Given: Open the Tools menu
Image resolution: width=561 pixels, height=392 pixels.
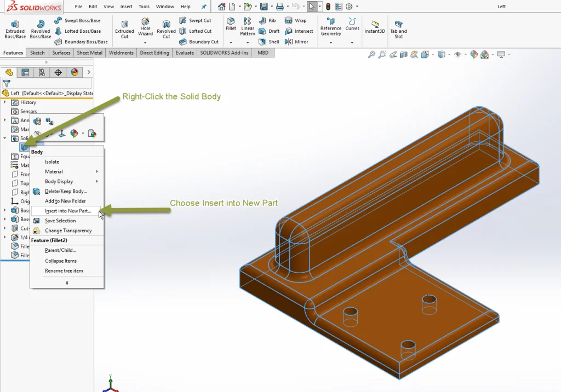Looking at the screenshot, I should [x=144, y=6].
